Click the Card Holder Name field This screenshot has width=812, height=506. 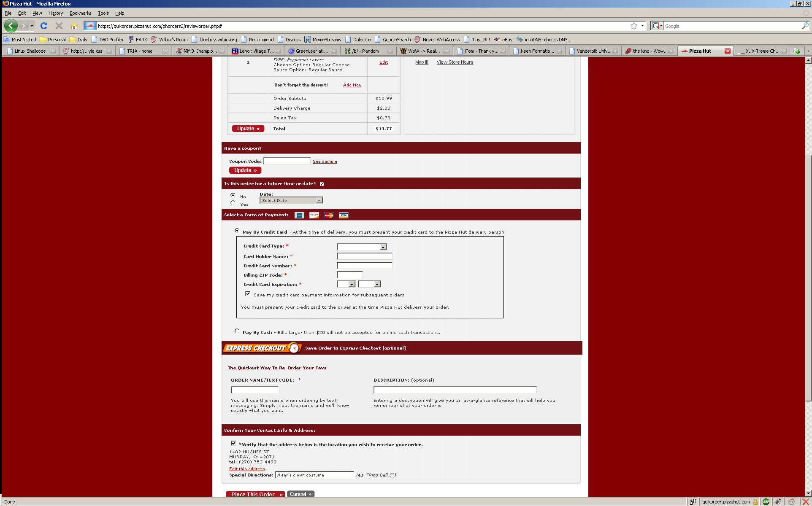tap(365, 256)
